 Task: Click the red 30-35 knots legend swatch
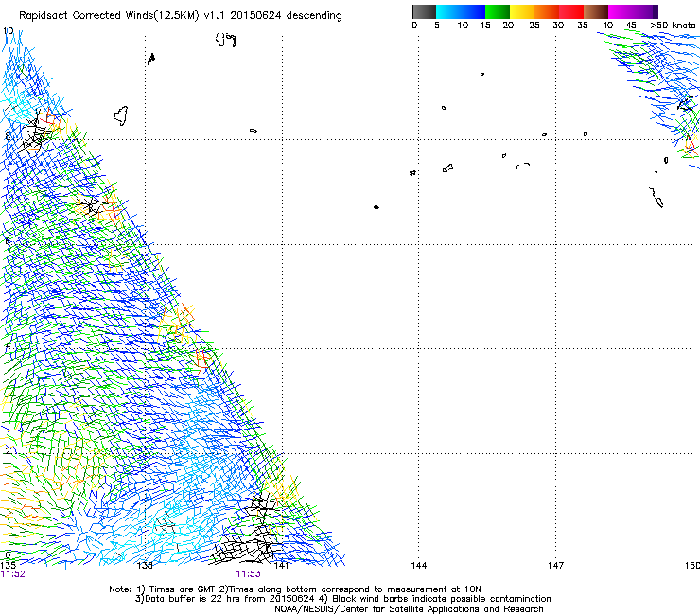[571, 11]
